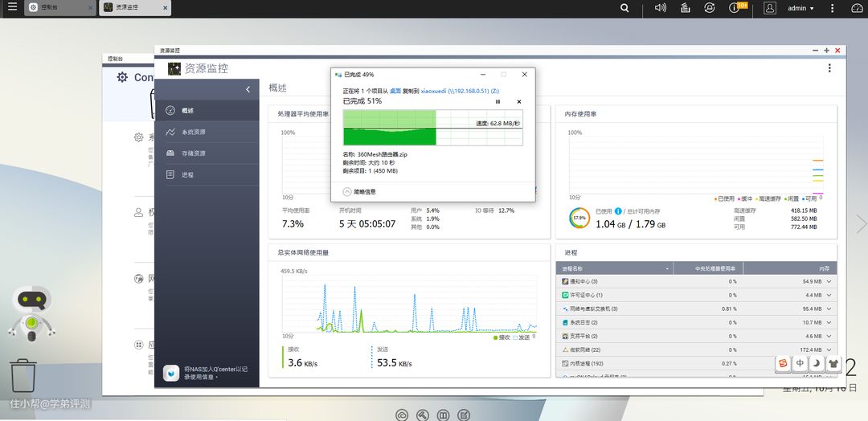Cancel the file copy operation

tap(518, 102)
